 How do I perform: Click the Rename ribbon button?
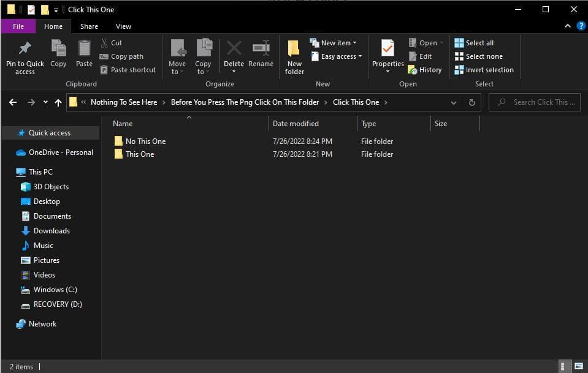click(x=261, y=53)
